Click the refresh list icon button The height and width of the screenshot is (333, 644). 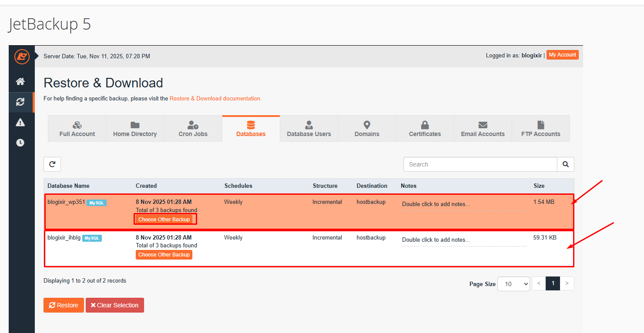52,164
